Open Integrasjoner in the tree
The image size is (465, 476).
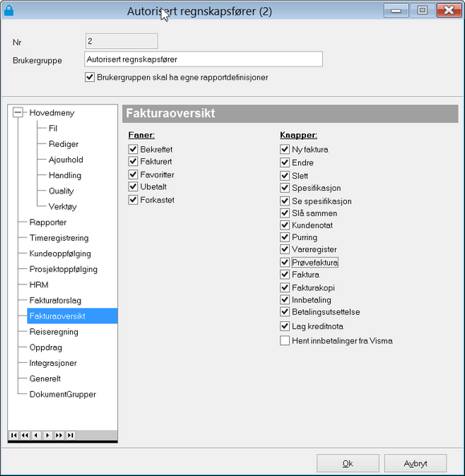tap(53, 363)
